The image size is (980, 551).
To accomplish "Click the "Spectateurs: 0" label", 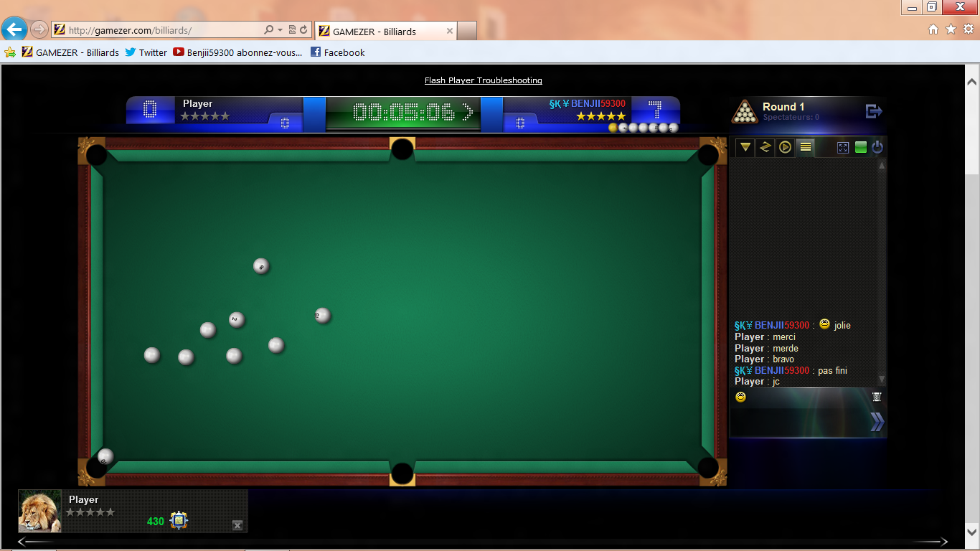I will [791, 117].
